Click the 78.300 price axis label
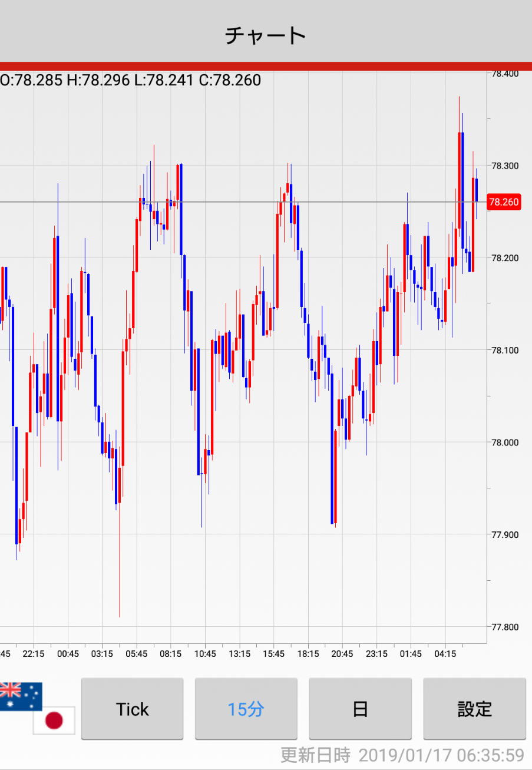The image size is (532, 770). [504, 166]
